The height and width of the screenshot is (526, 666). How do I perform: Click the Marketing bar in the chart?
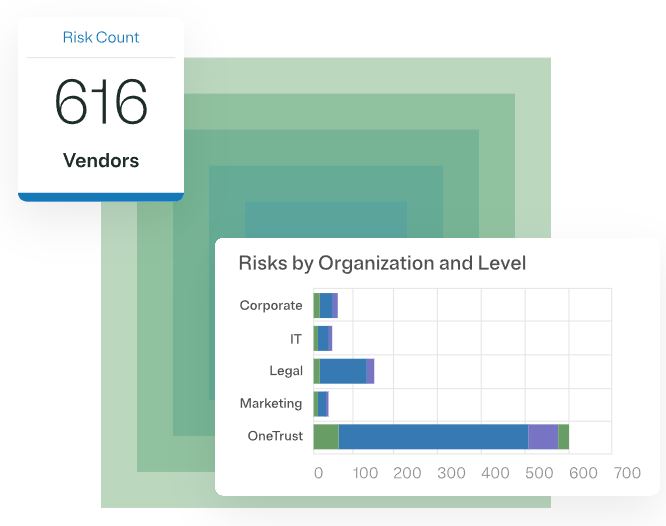321,403
